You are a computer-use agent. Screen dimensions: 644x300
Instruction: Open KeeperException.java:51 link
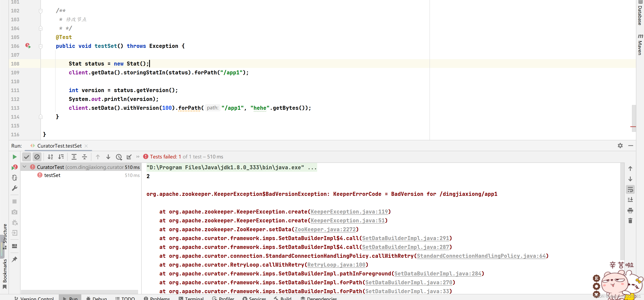348,221
